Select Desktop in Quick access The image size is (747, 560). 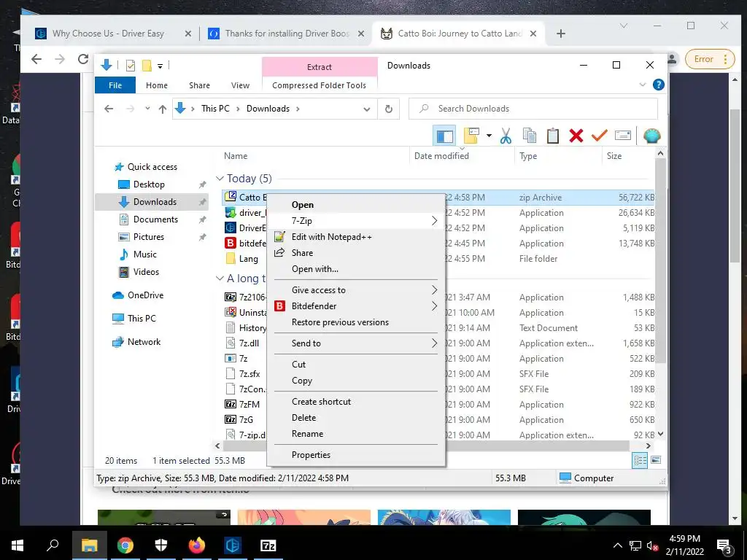click(x=149, y=184)
